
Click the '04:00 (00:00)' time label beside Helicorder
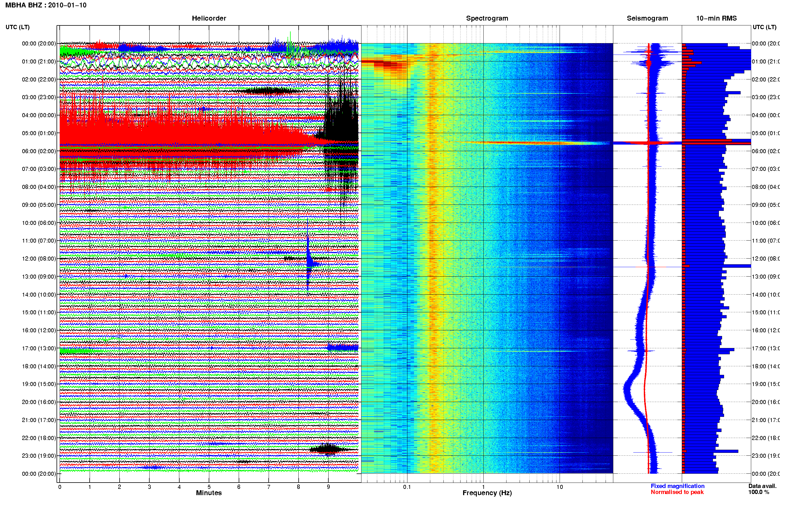tap(39, 115)
